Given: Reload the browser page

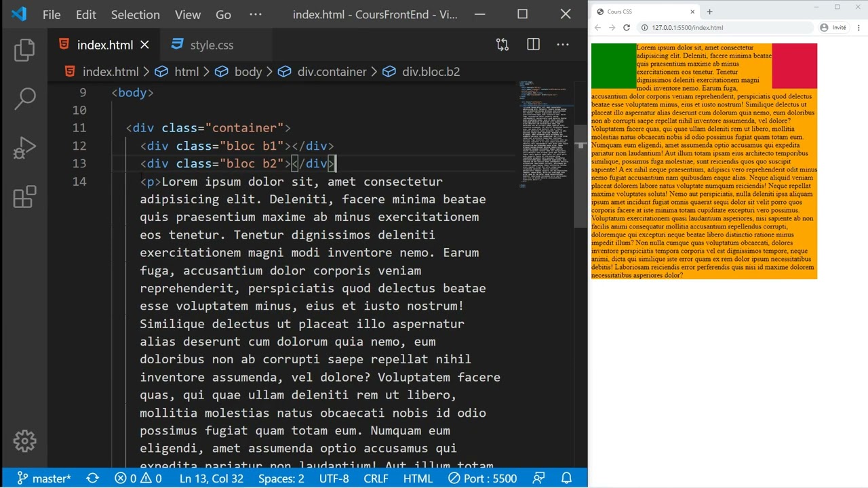Looking at the screenshot, I should pyautogui.click(x=627, y=28).
